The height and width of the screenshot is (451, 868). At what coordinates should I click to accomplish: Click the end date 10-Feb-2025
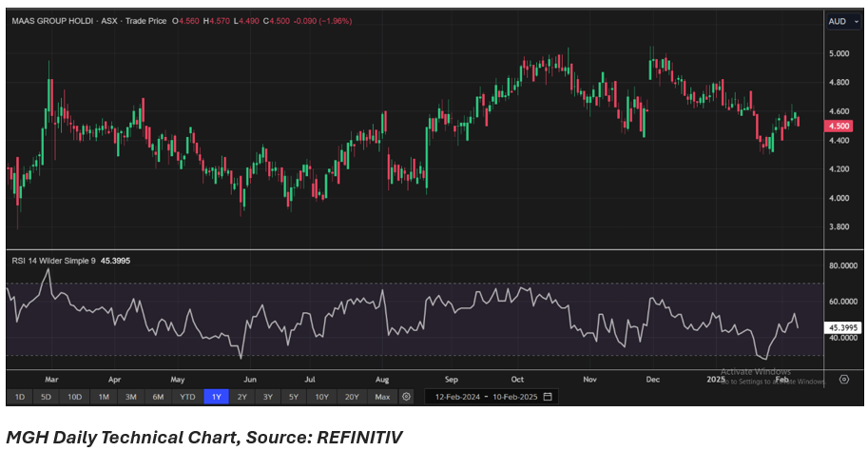point(515,397)
